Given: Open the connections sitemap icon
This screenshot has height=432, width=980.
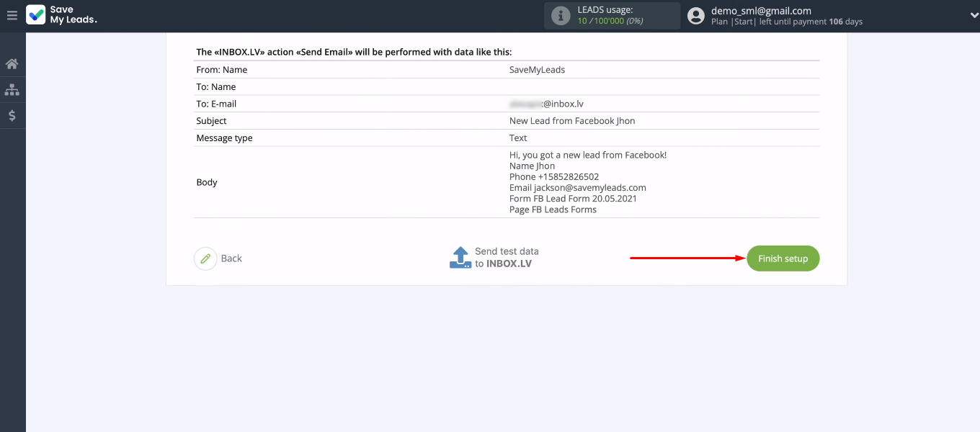Looking at the screenshot, I should tap(12, 90).
